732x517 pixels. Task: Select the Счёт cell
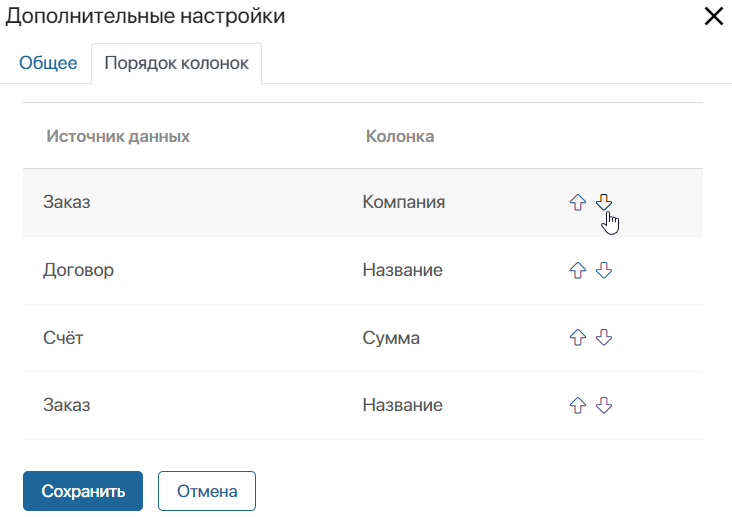point(63,337)
